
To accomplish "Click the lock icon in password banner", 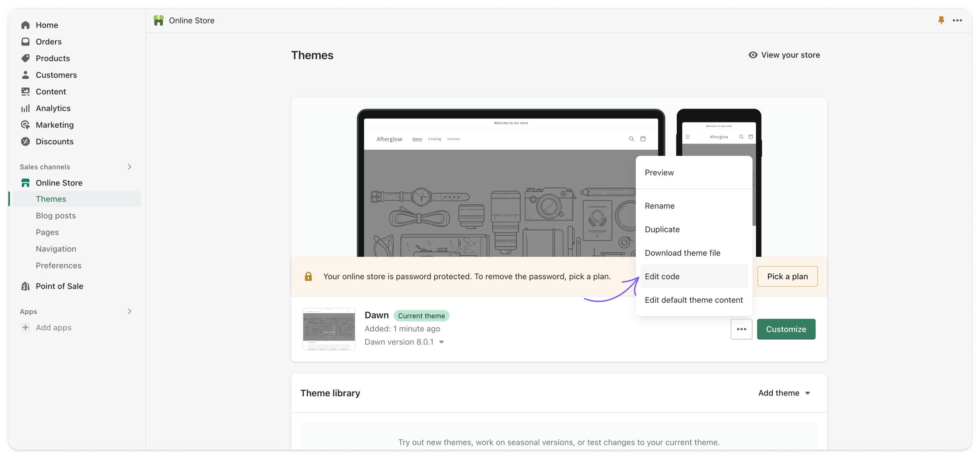I will pos(308,276).
